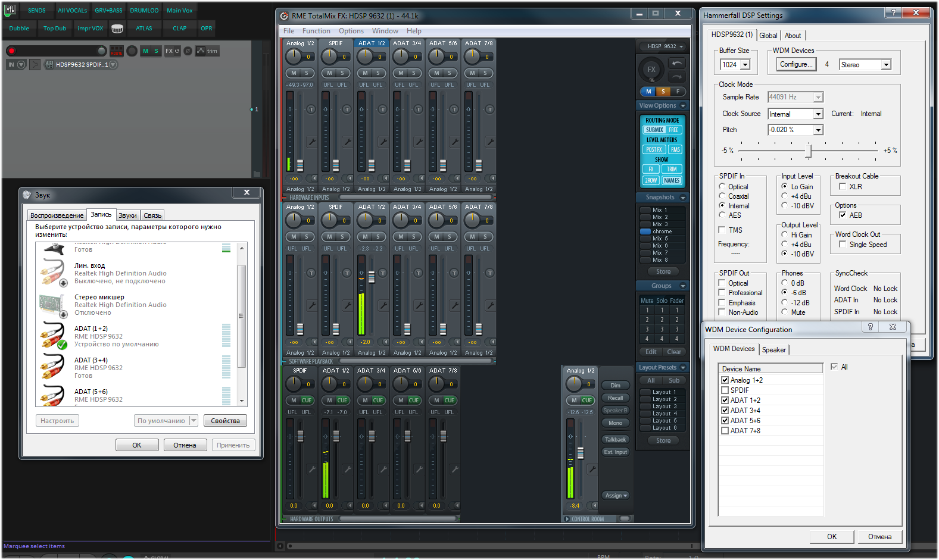This screenshot has height=560, width=939.
Task: Switch to About tab in Hammerfall settings
Action: pyautogui.click(x=793, y=36)
